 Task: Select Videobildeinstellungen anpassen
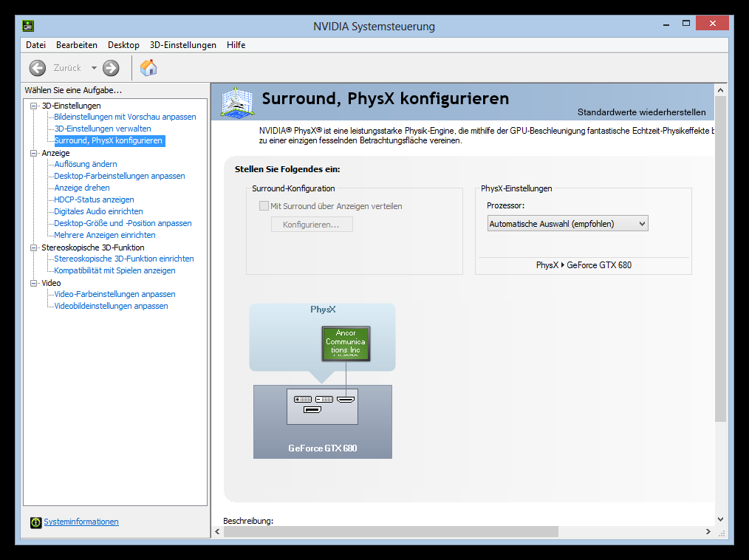(111, 306)
